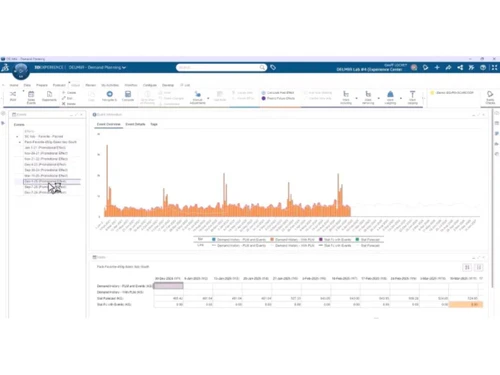Select the Predict Future Effects option

pos(278,98)
